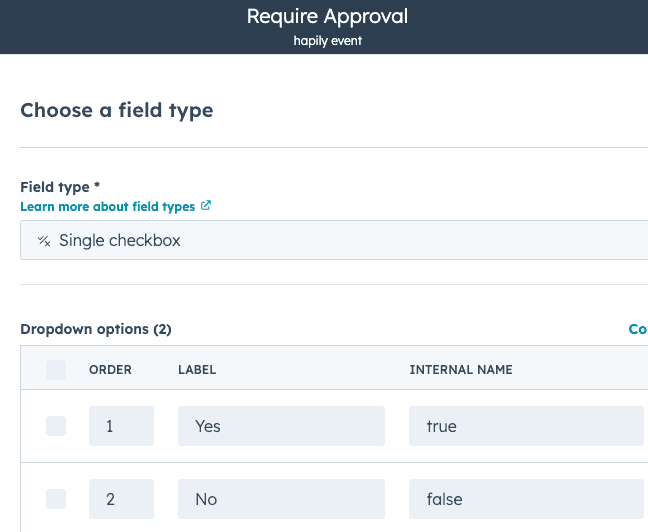Check the box for the No option row
The width and height of the screenshot is (648, 532).
[x=56, y=499]
